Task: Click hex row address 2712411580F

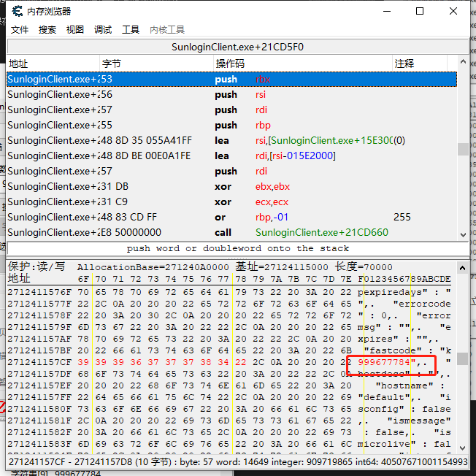Action: coord(39,410)
